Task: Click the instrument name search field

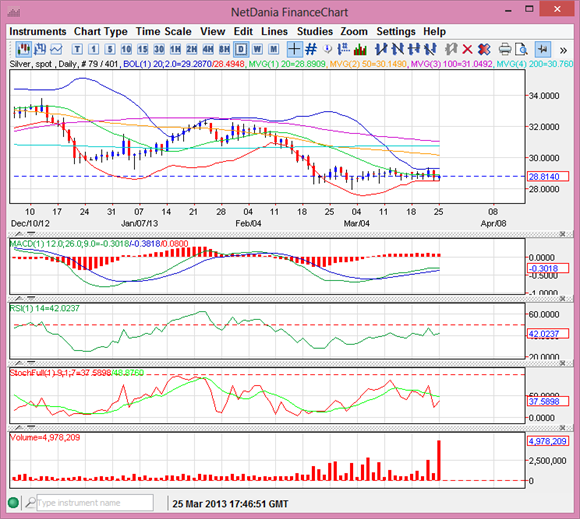Action: [x=95, y=503]
